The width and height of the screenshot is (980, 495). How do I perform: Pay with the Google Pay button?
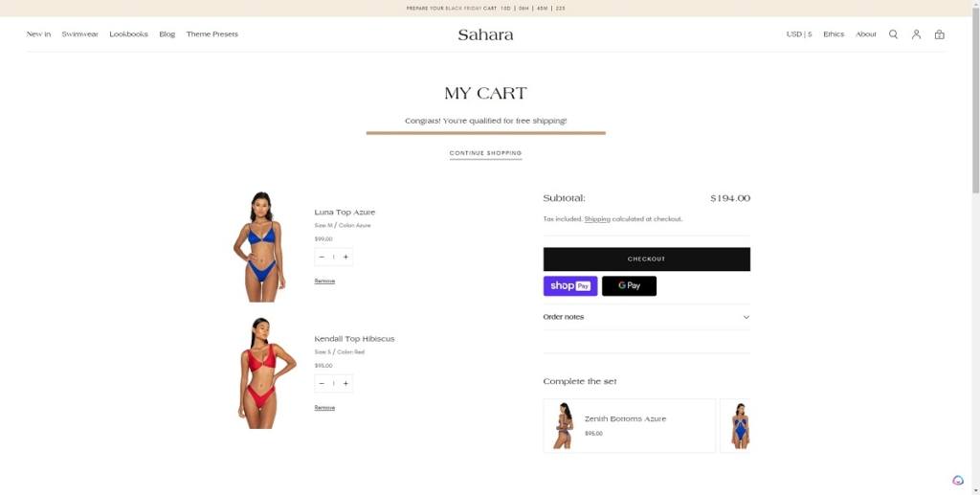pos(629,285)
